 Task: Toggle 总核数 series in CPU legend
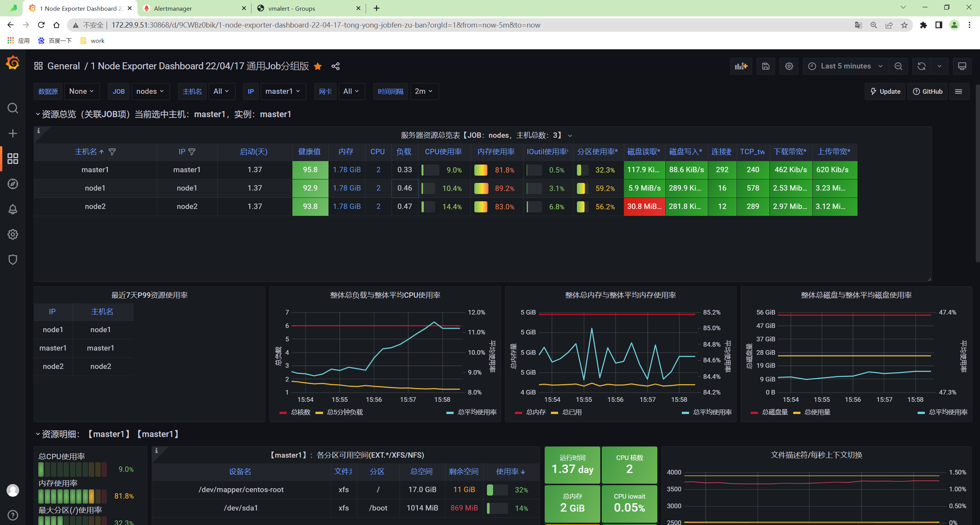tap(300, 412)
